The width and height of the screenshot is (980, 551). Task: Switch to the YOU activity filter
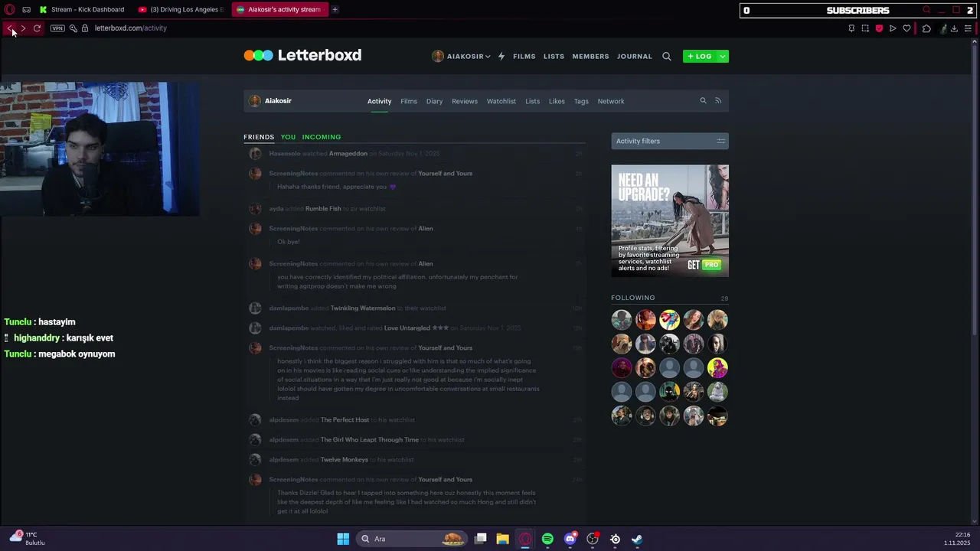point(288,137)
